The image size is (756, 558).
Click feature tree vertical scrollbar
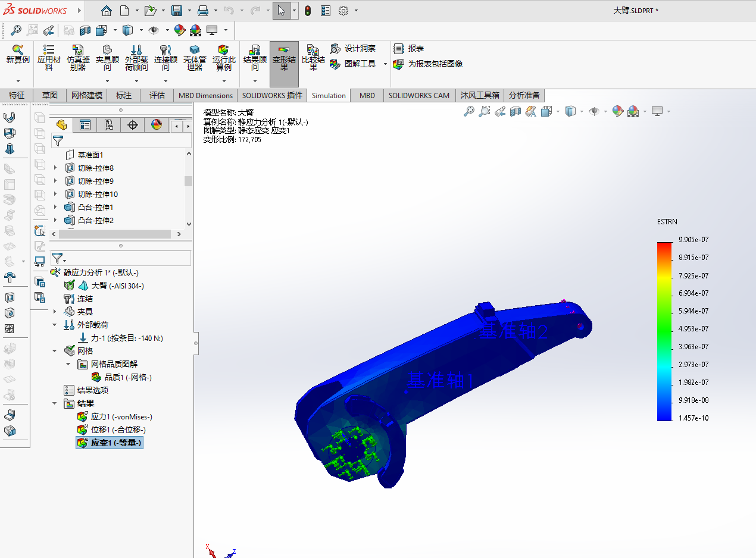click(189, 181)
